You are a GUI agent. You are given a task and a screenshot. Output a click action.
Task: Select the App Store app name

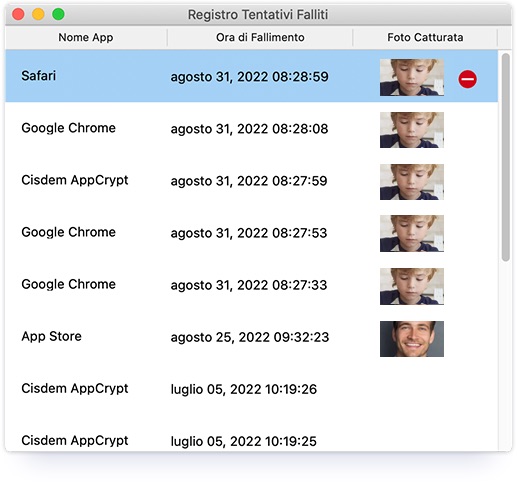click(x=51, y=336)
